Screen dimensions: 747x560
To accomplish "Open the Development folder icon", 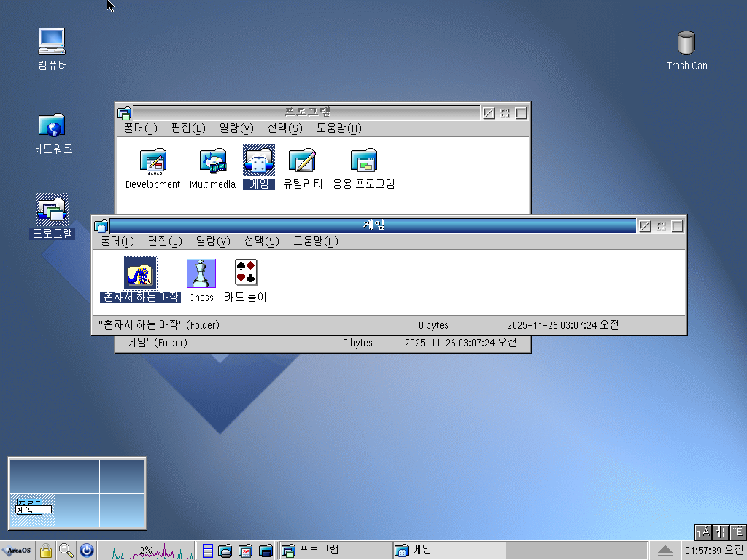I will click(152, 162).
